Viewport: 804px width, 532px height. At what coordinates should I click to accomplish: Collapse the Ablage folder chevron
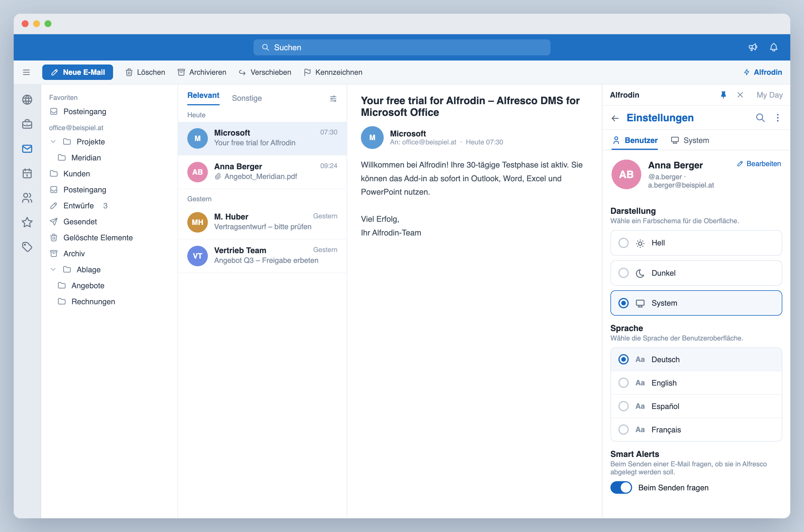(x=53, y=269)
